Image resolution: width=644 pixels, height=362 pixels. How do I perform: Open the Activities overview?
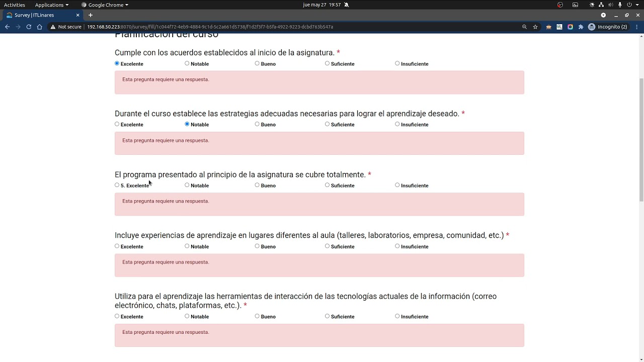click(x=15, y=5)
